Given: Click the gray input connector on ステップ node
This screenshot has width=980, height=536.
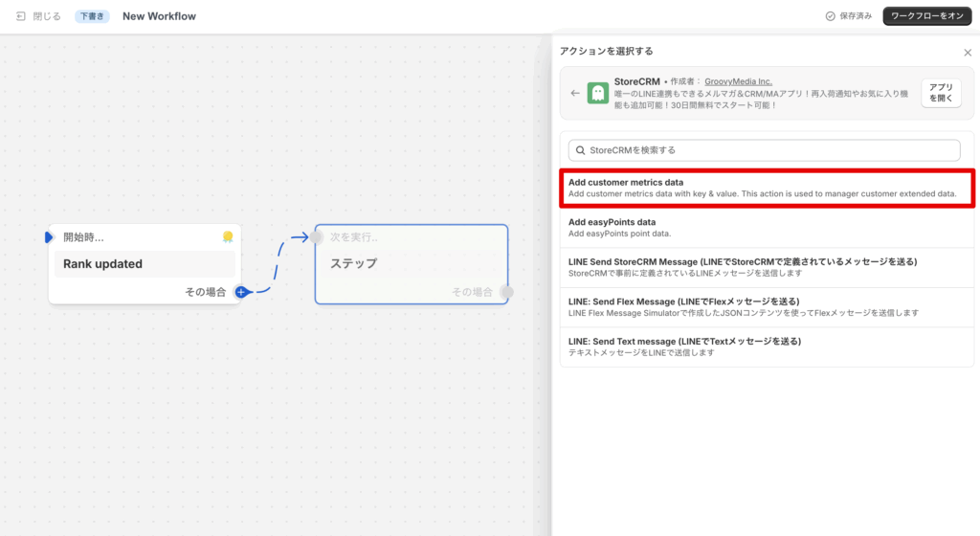Looking at the screenshot, I should click(x=317, y=237).
